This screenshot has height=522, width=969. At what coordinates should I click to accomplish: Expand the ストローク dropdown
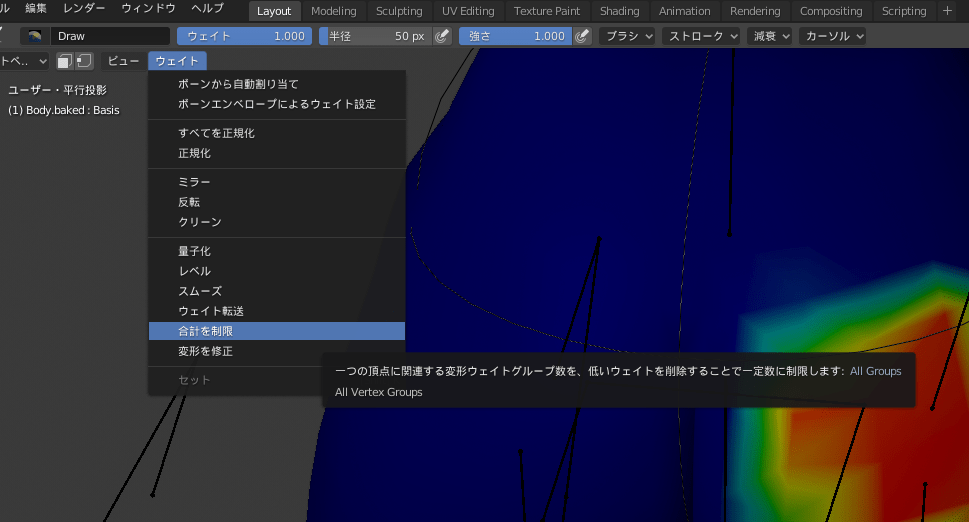tap(701, 36)
